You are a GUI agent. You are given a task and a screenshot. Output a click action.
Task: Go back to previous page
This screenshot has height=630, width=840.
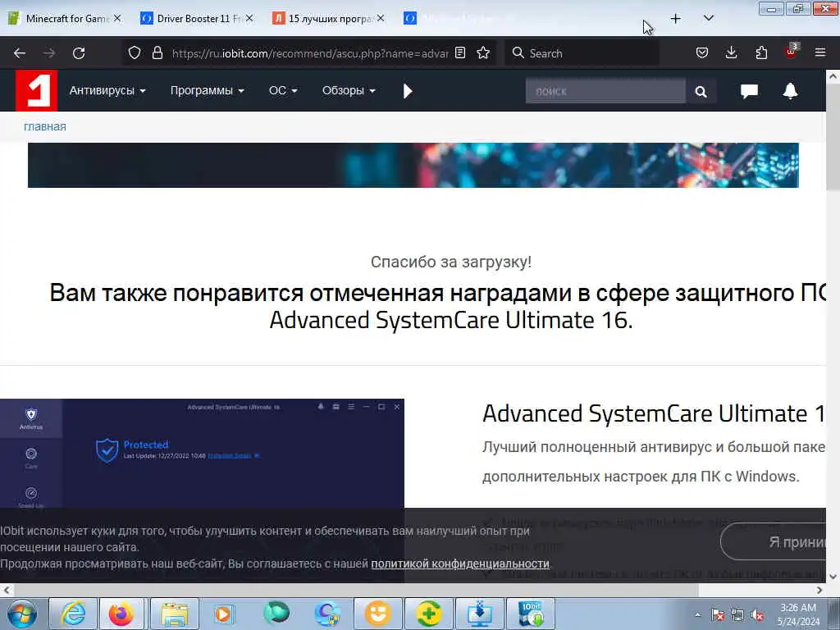click(x=20, y=53)
